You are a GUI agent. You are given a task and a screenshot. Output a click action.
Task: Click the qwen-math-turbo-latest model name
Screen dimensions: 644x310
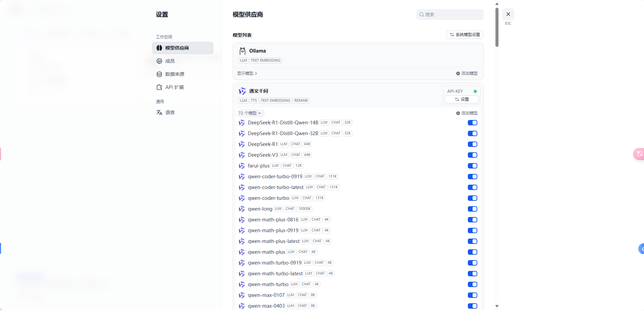tap(275, 274)
